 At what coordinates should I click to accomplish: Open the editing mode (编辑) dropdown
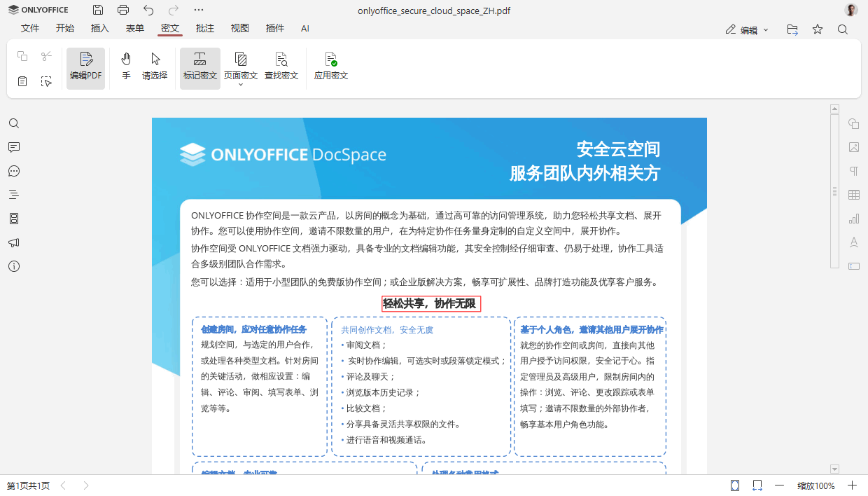coord(747,29)
